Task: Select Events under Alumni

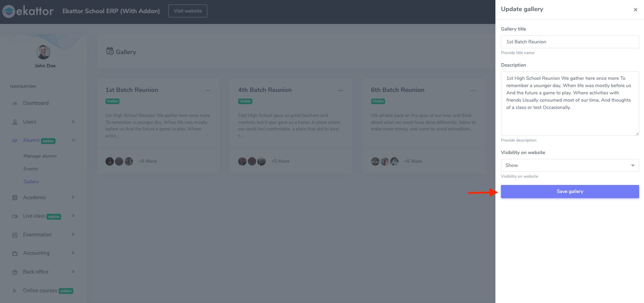Action: coord(31,169)
